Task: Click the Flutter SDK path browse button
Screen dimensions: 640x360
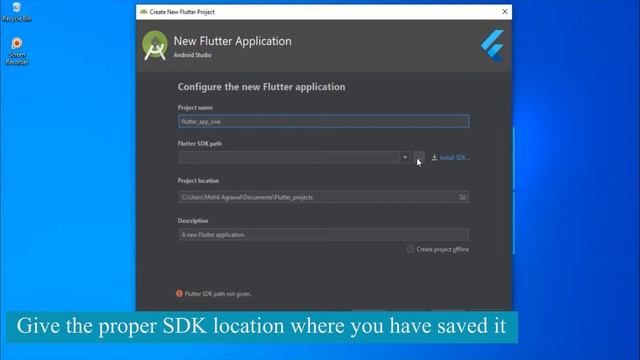Action: tap(419, 157)
